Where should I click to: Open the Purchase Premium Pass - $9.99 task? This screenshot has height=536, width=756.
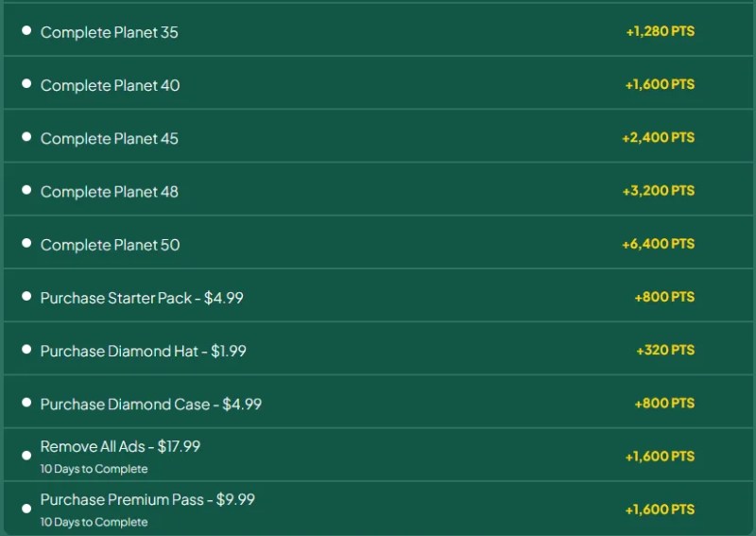pos(147,499)
